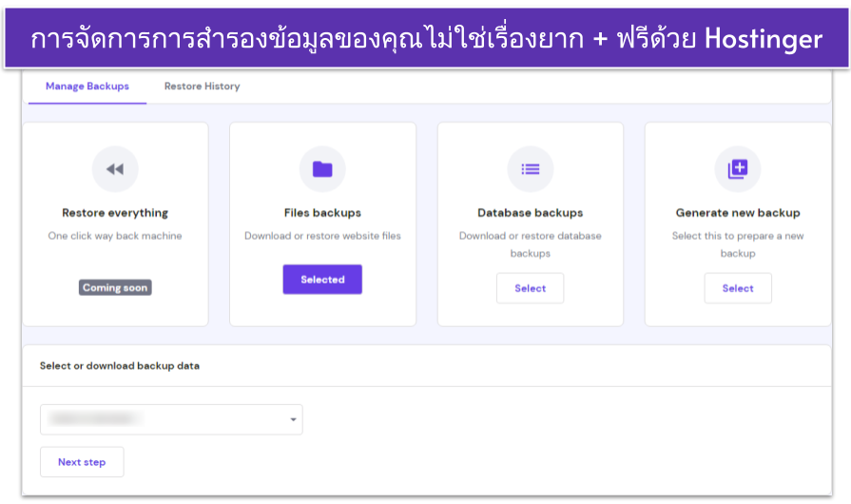Click the Generate new backup plus icon

(x=738, y=169)
